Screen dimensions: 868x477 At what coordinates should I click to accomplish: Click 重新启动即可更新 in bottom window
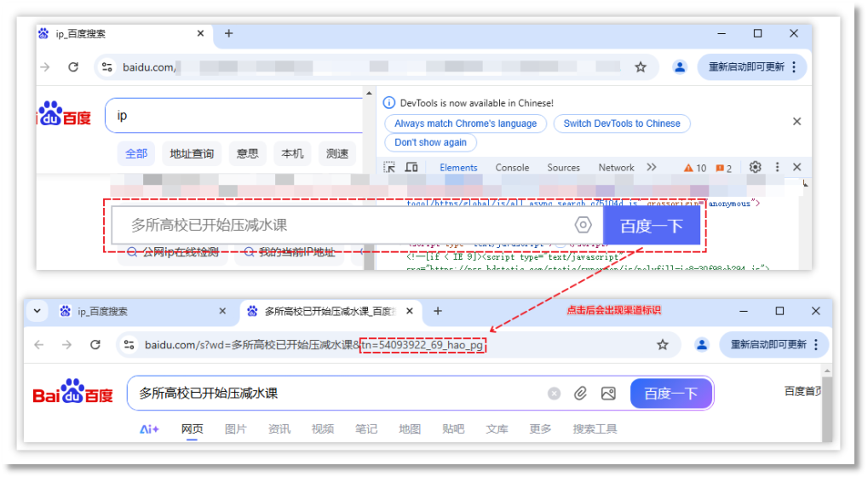774,345
